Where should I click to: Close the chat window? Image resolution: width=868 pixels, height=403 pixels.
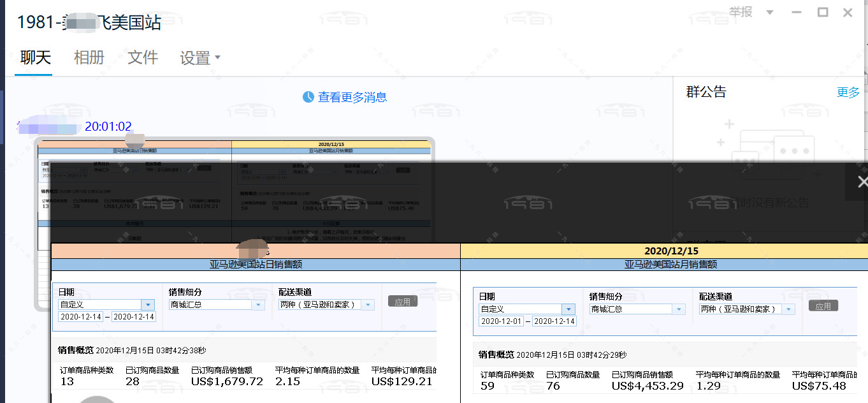click(x=848, y=12)
